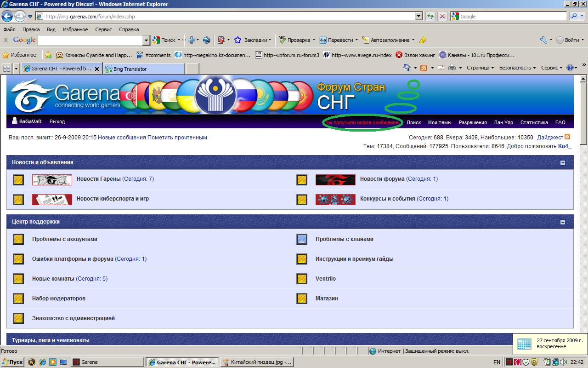Click the Home icon in the command bar
Image resolution: width=588 pixels, height=368 pixels.
pyautogui.click(x=407, y=68)
